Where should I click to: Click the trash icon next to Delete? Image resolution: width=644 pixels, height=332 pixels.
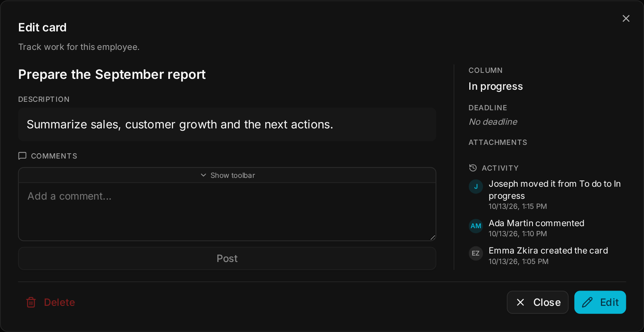click(x=31, y=302)
